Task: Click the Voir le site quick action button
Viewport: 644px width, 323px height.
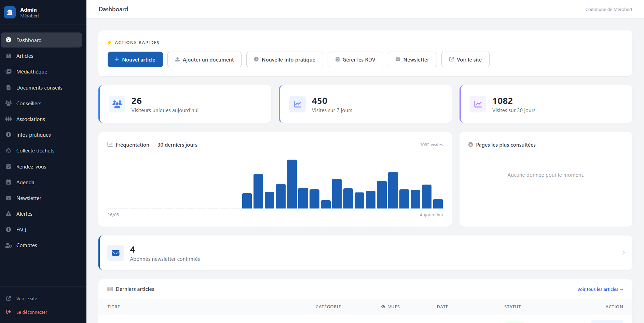Action: [x=465, y=59]
